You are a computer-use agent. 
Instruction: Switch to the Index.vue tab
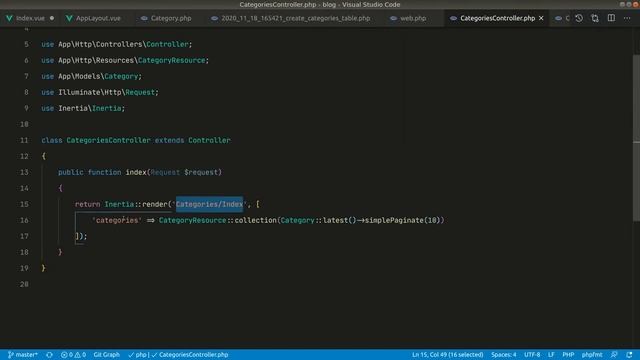click(30, 18)
